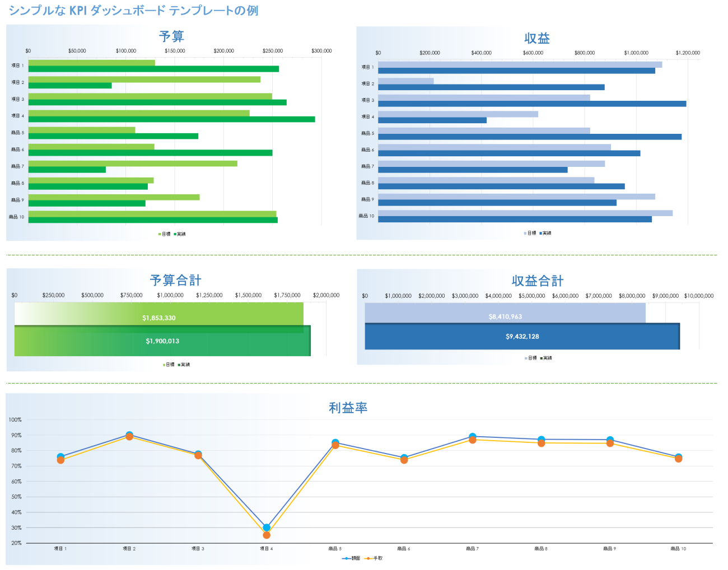Select the $1,900,013 実績 bar in 予算合計
Image resolution: width=728 pixels, height=570 pixels.
162,340
